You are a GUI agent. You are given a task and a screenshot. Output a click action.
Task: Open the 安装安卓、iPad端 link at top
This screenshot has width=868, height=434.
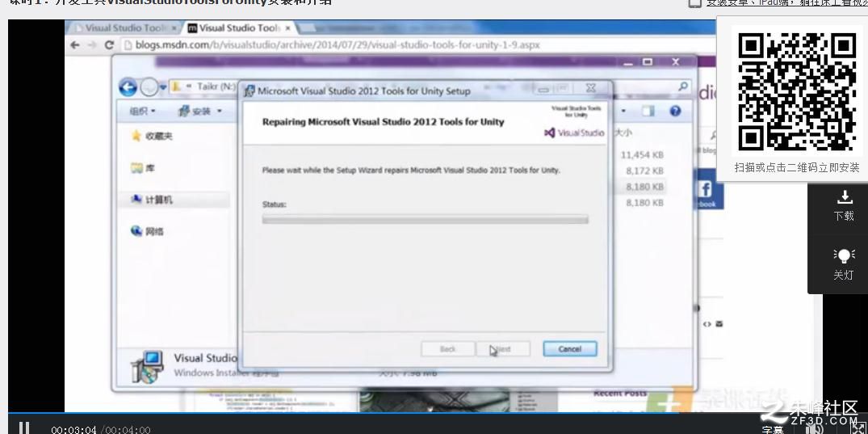click(786, 2)
